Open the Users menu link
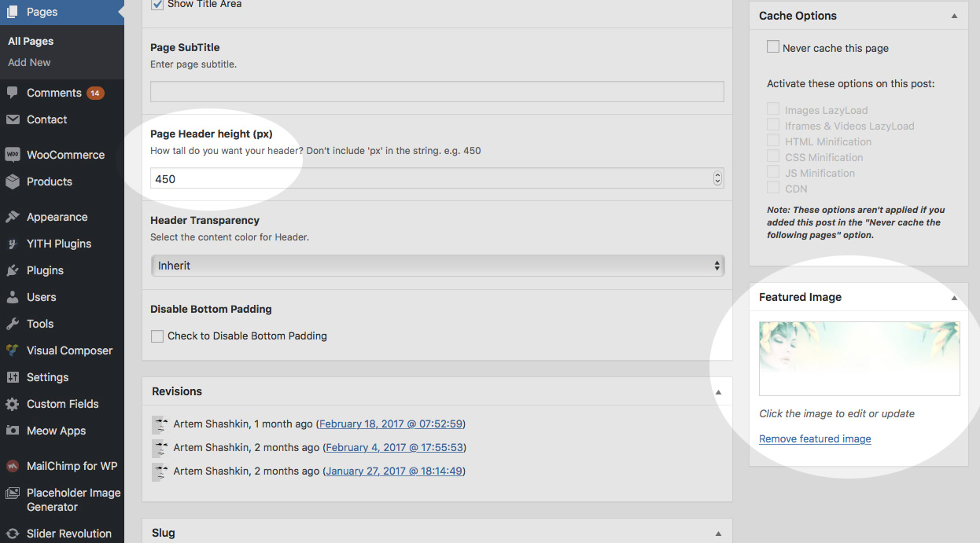The image size is (980, 543). [42, 297]
